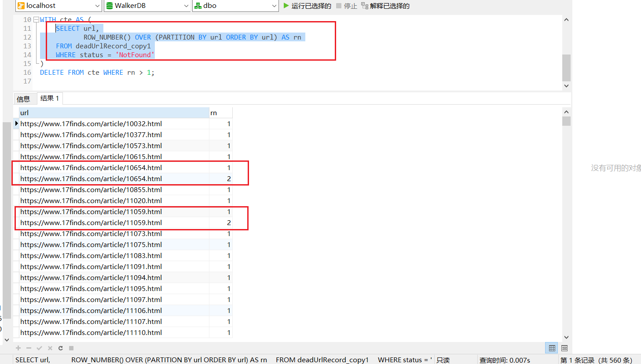Select the article/10615.html url cell

[114, 157]
